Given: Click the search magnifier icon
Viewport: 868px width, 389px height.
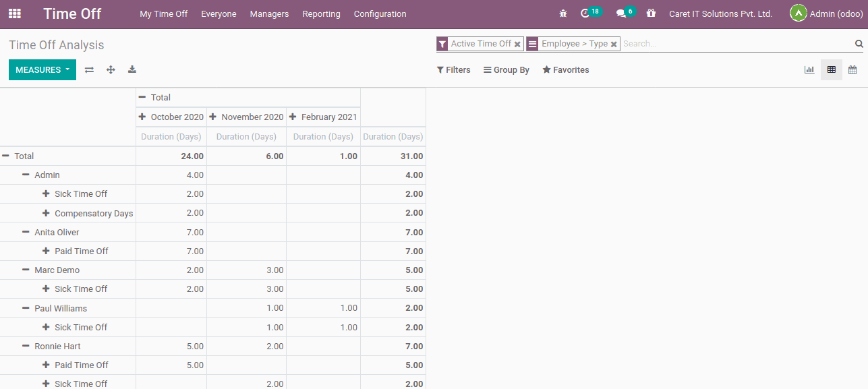Looking at the screenshot, I should [x=859, y=44].
